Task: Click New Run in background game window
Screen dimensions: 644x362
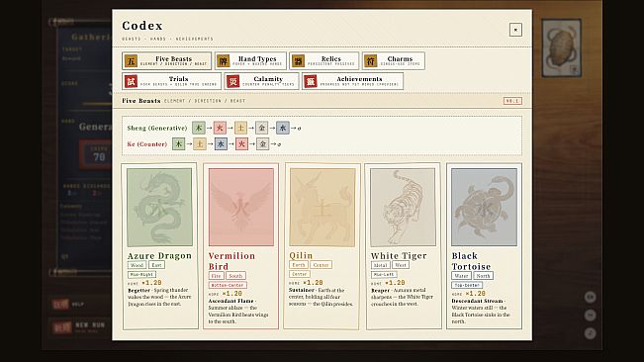Action: (x=79, y=326)
